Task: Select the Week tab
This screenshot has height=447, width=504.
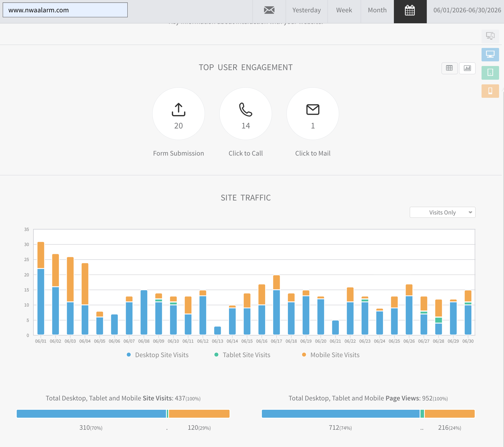Action: click(x=344, y=10)
